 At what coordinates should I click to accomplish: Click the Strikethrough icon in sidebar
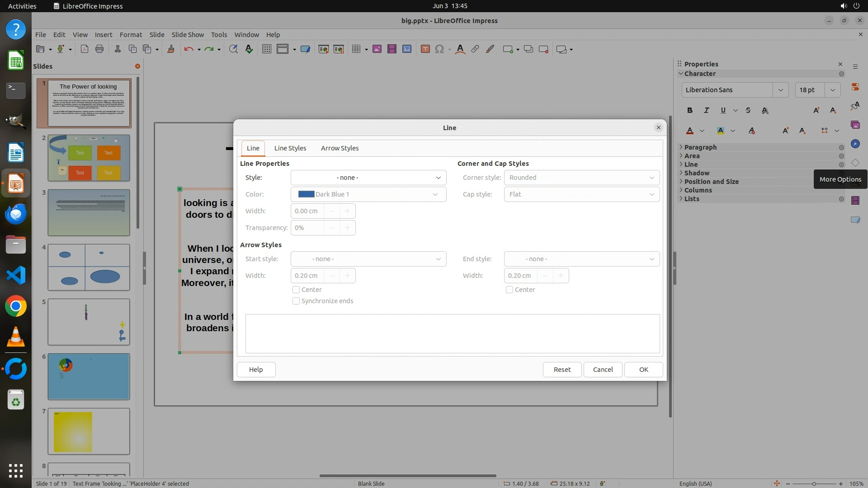(x=748, y=110)
